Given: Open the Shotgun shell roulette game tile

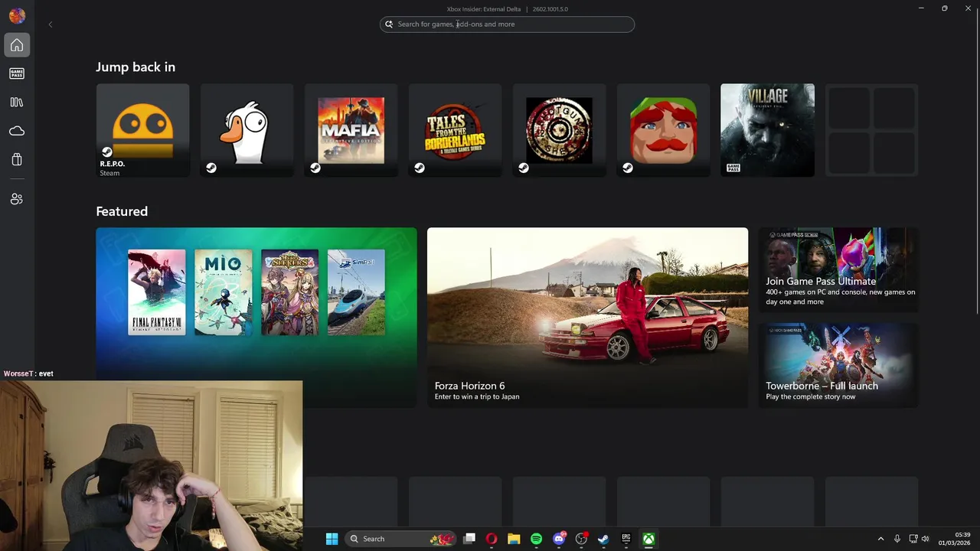Looking at the screenshot, I should click(x=559, y=130).
